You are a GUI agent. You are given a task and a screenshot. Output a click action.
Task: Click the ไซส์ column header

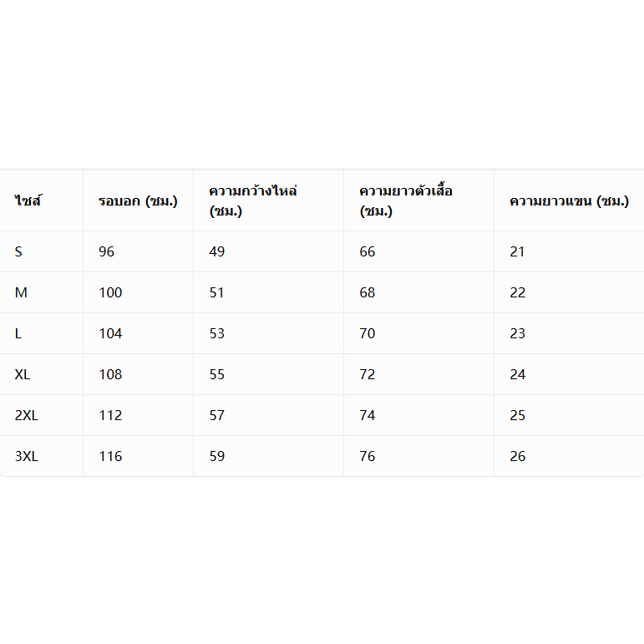click(28, 200)
